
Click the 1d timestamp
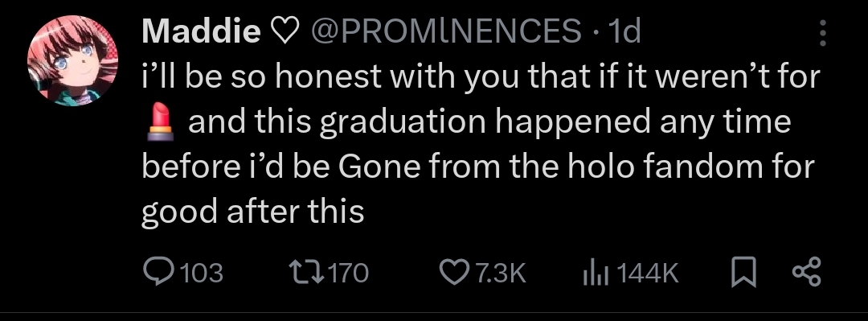point(624,31)
